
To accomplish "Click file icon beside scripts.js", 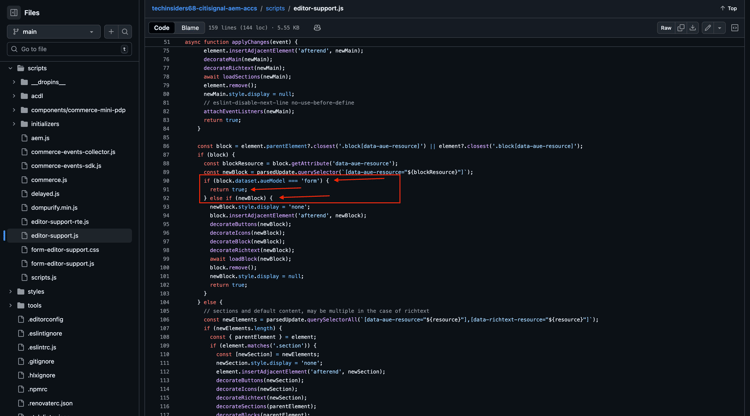I will click(x=24, y=277).
